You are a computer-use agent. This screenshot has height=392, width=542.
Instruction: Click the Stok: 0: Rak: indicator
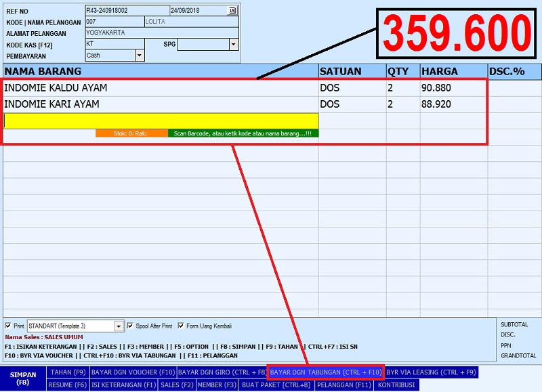131,133
